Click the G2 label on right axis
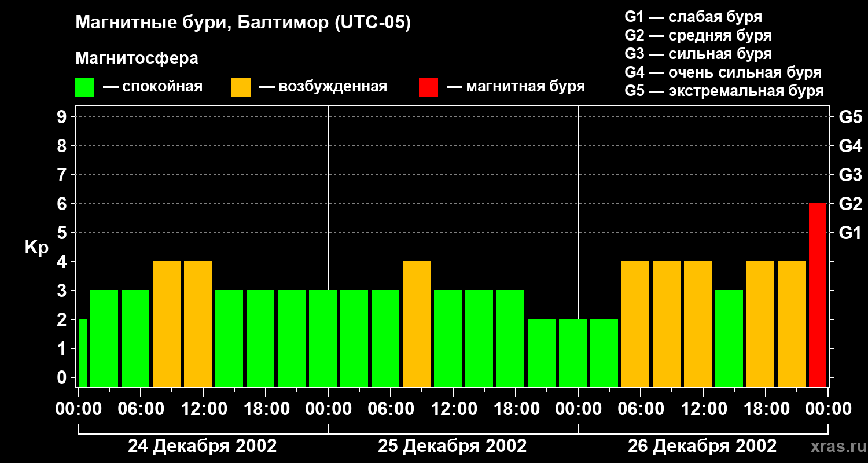Image resolution: width=868 pixels, height=463 pixels. pos(850,204)
